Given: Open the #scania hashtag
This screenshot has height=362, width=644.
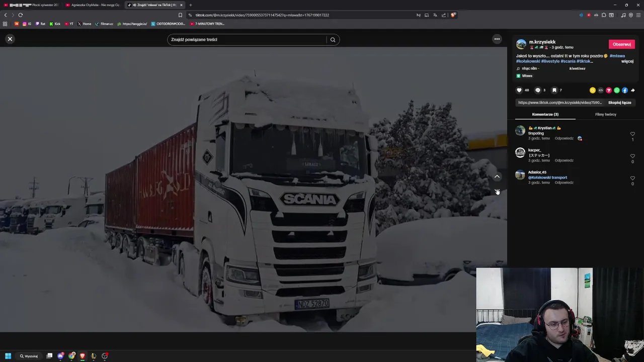Looking at the screenshot, I should point(568,61).
